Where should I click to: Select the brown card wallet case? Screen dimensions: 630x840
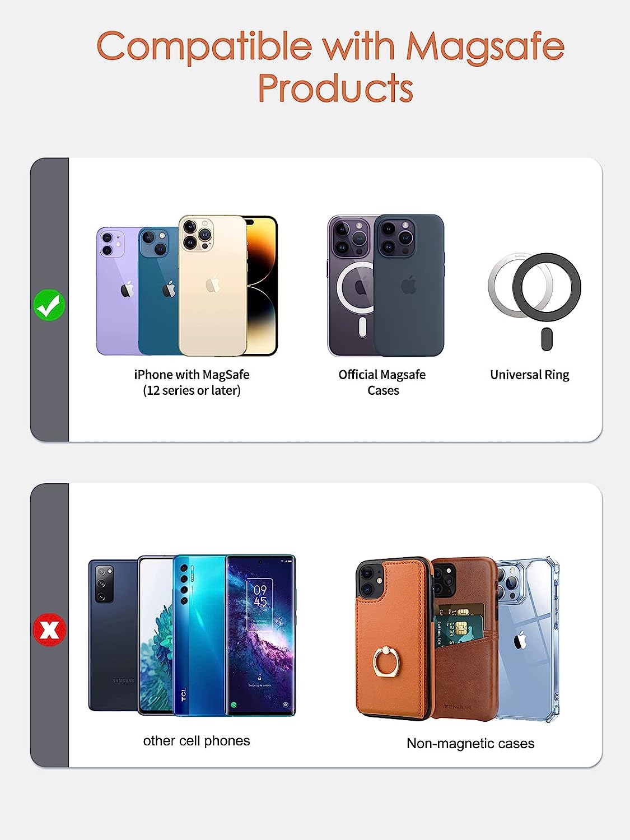pos(464,638)
